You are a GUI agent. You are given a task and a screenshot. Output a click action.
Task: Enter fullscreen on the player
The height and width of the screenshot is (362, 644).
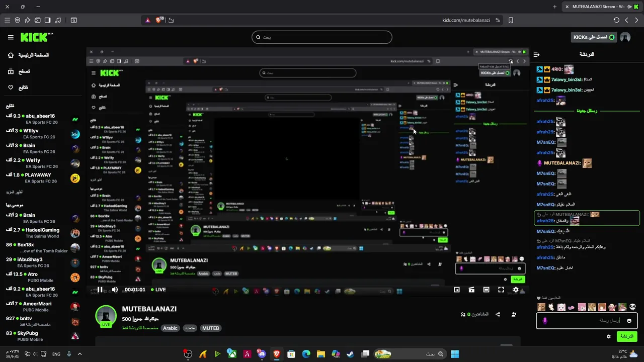501,290
